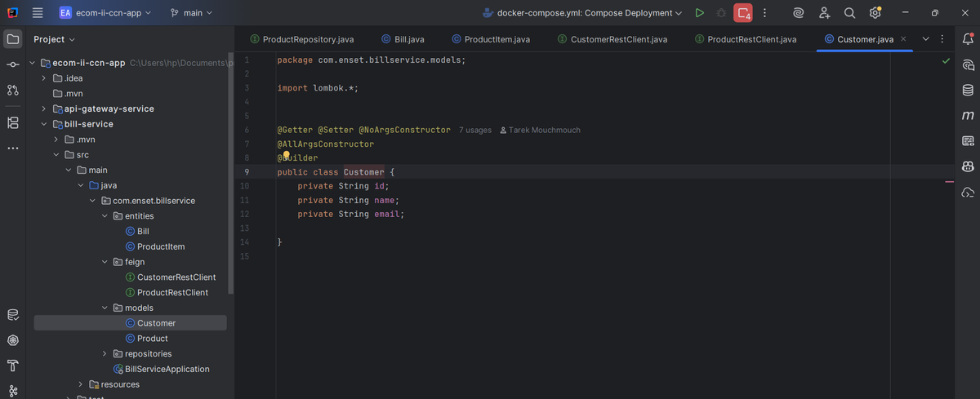
Task: Open the GitHub Copilot tool window
Action: (x=969, y=166)
